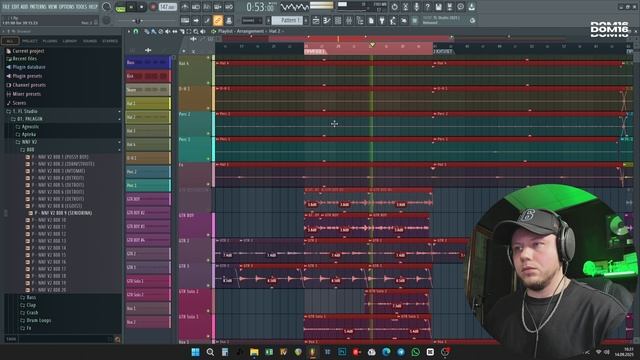Open Channel presets in browser
Viewport: 640px width, 360px height.
(29, 85)
